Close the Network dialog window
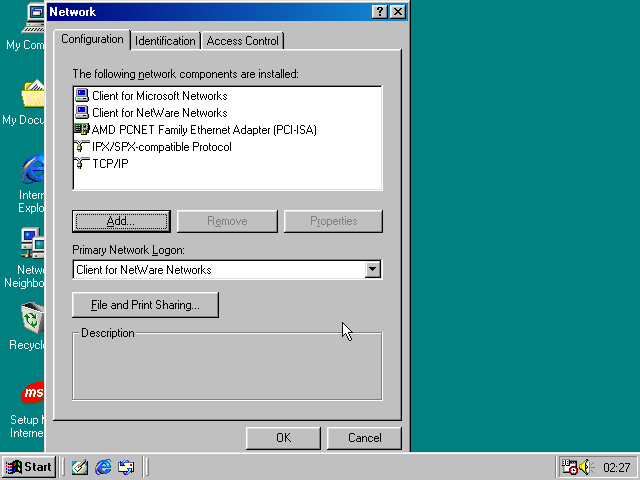 (398, 12)
